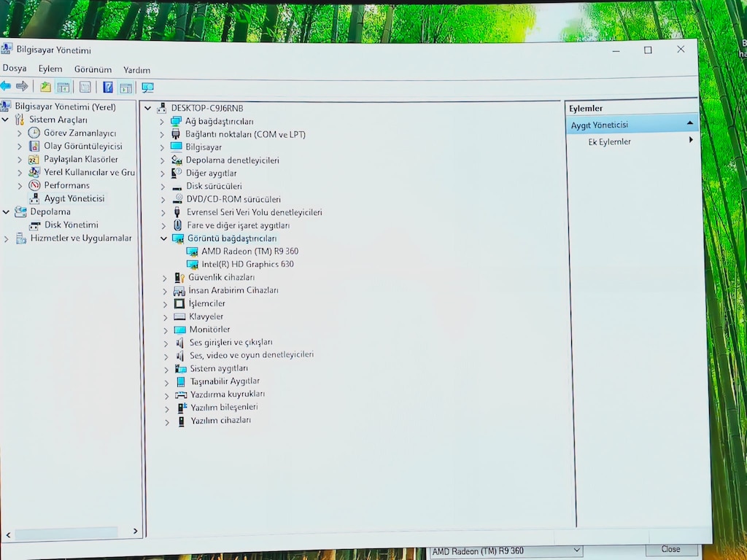Click the Fare ve diğer işaret aygıtları mouse icon
Image resolution: width=747 pixels, height=560 pixels.
tap(178, 225)
